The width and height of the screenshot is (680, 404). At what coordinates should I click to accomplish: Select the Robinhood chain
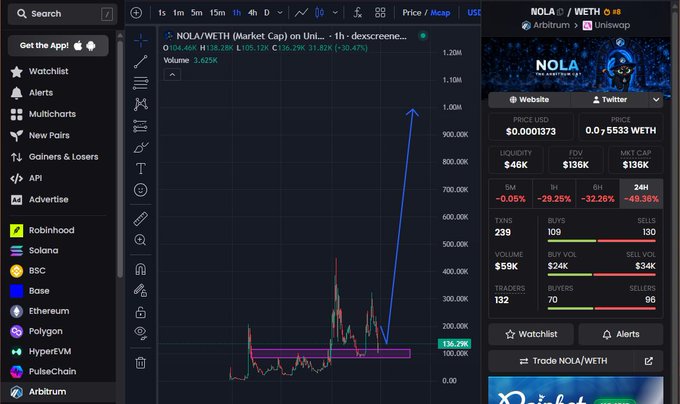[59, 230]
